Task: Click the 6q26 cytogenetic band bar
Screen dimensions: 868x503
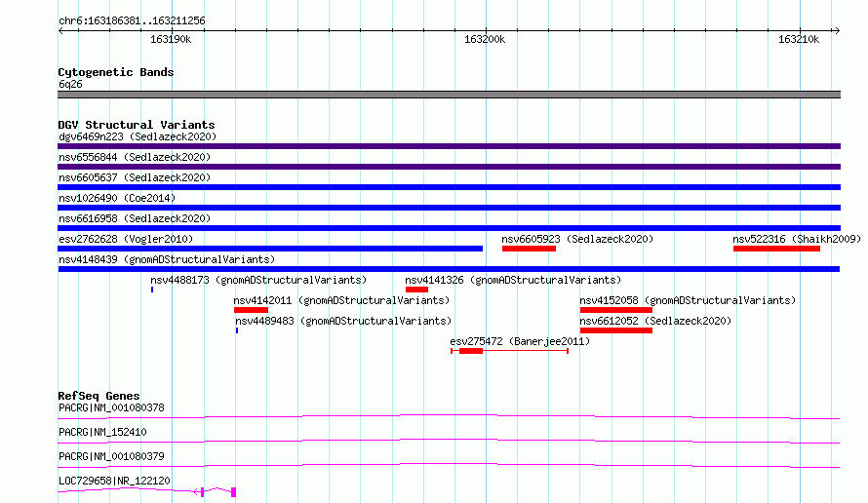Action: click(x=449, y=95)
